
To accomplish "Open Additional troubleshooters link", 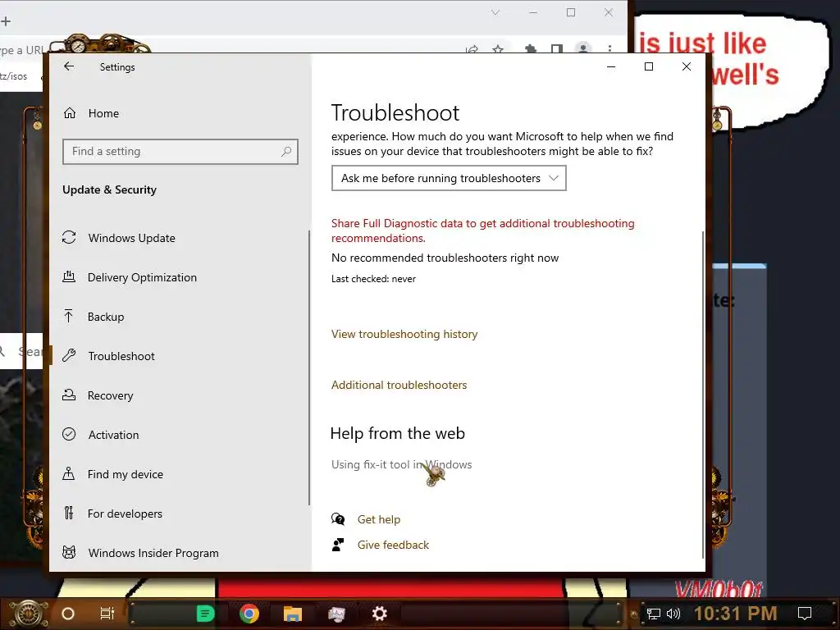I will point(399,386).
